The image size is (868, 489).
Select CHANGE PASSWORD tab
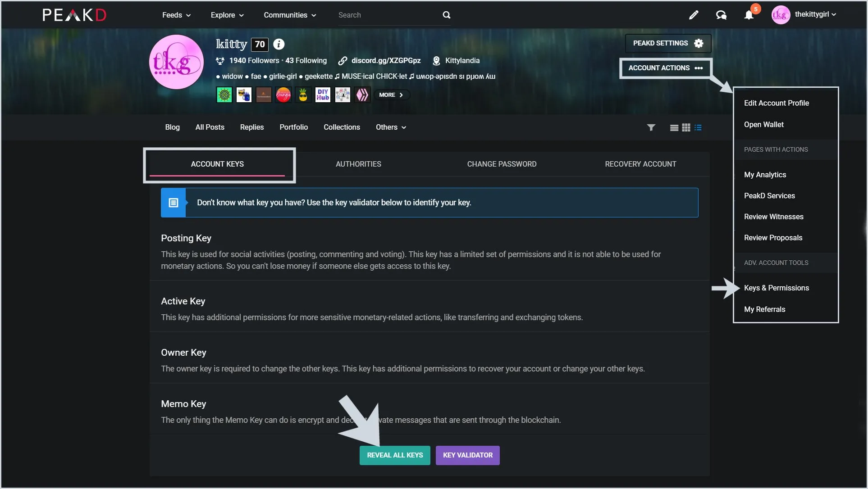502,164
